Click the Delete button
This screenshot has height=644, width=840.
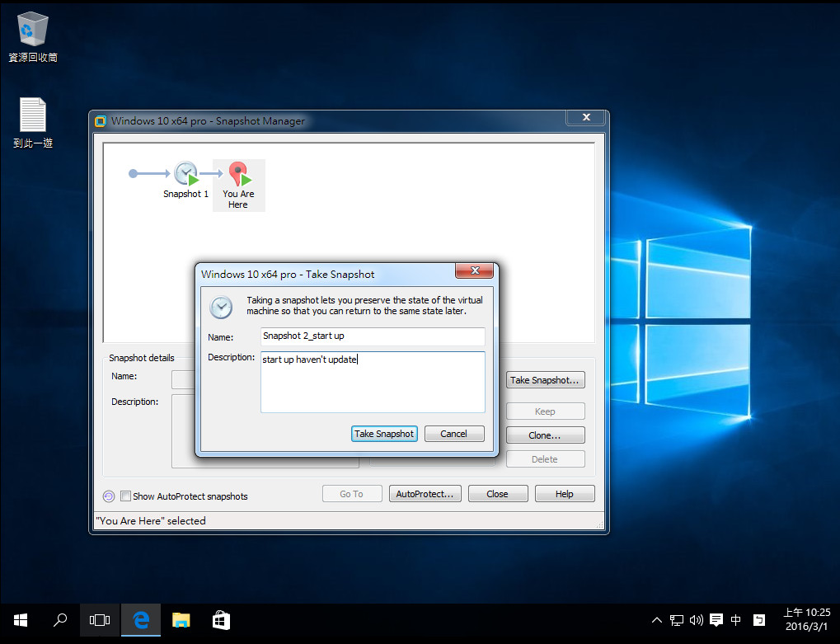pyautogui.click(x=546, y=459)
